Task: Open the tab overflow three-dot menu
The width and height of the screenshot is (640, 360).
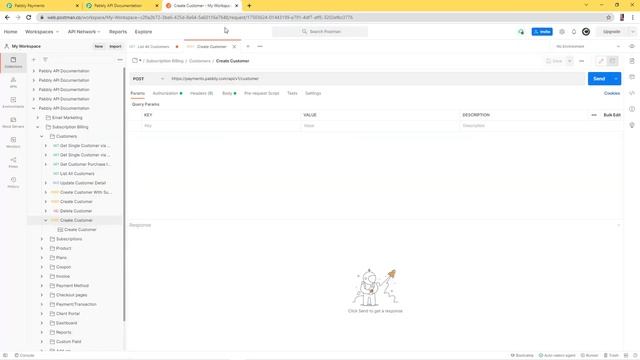Action: 260,47
